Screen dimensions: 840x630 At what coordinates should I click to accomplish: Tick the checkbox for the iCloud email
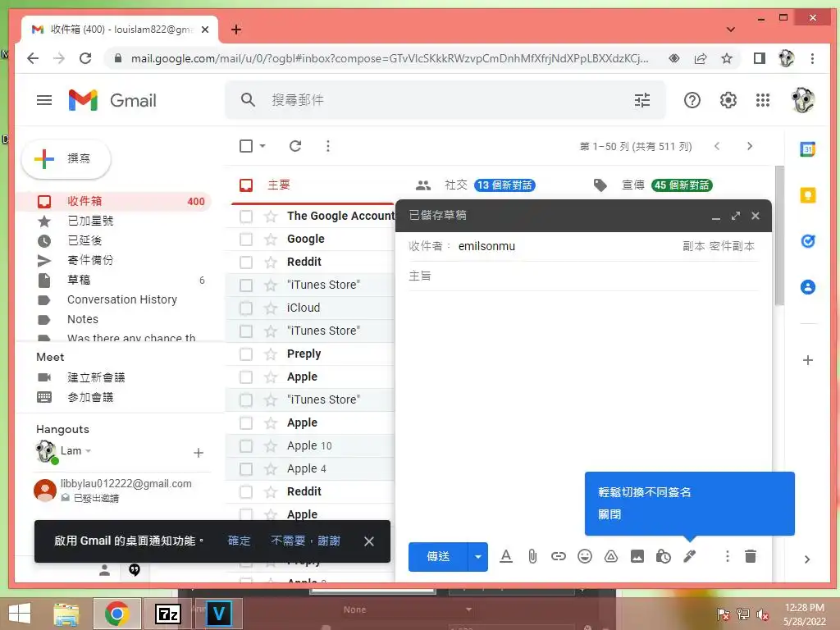246,308
